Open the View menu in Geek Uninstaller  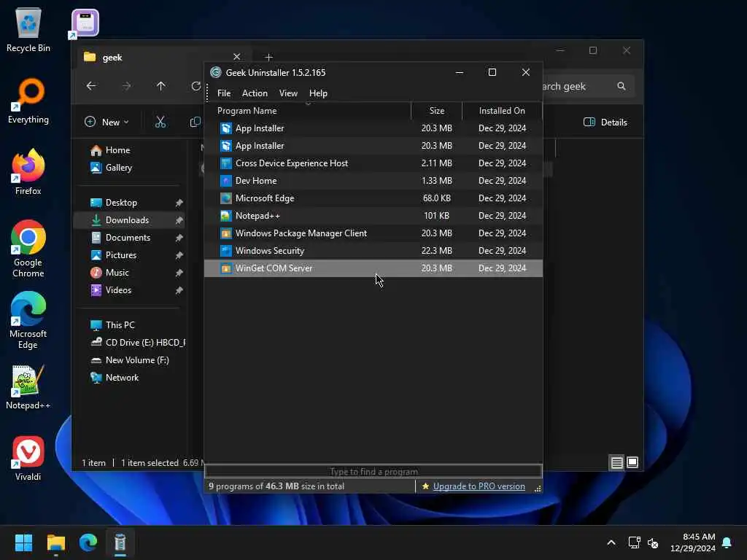(287, 93)
